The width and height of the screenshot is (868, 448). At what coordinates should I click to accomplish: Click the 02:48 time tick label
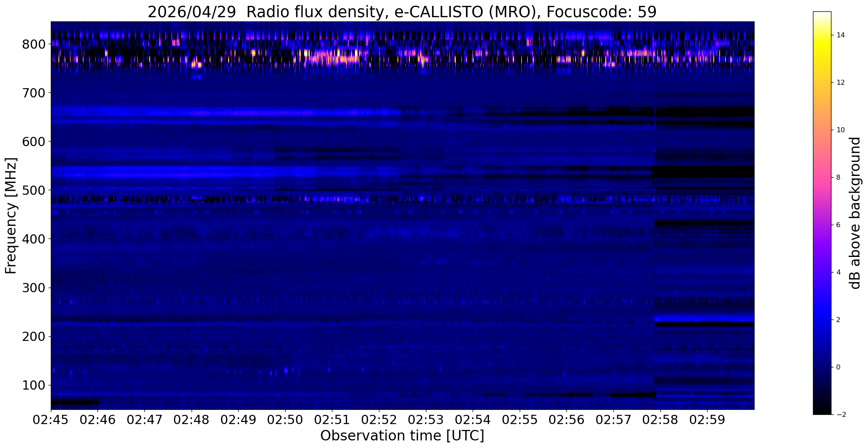point(192,420)
